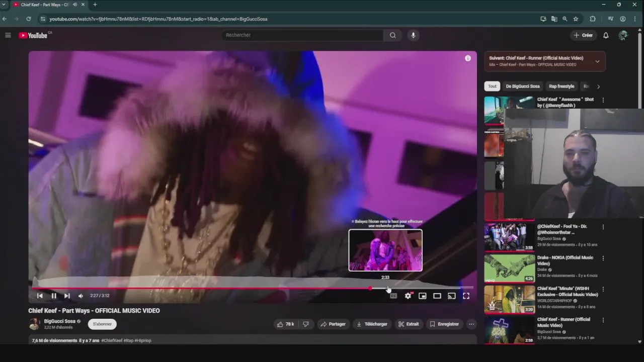Image resolution: width=644 pixels, height=362 pixels.
Task: Select the Rap freestyle chip
Action: 561,86
